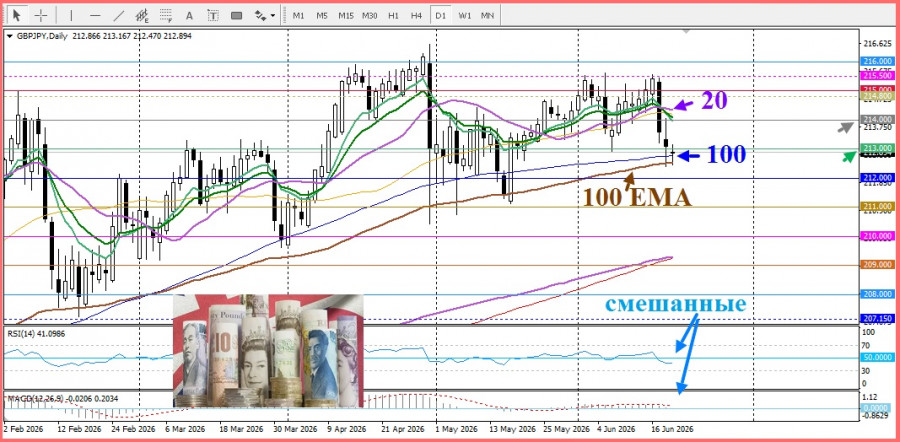Click the 208.000 price level label
Viewport: 900px width, 442px height.
(876, 294)
